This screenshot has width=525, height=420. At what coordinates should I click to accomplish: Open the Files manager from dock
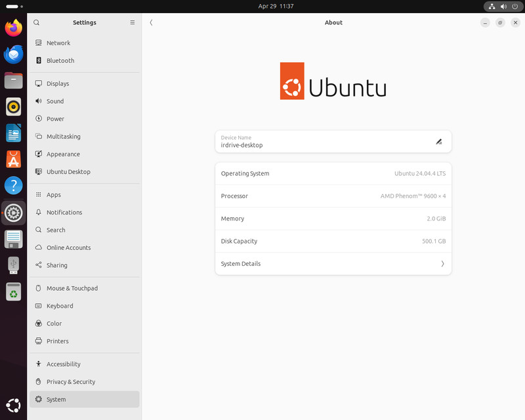[x=13, y=80]
